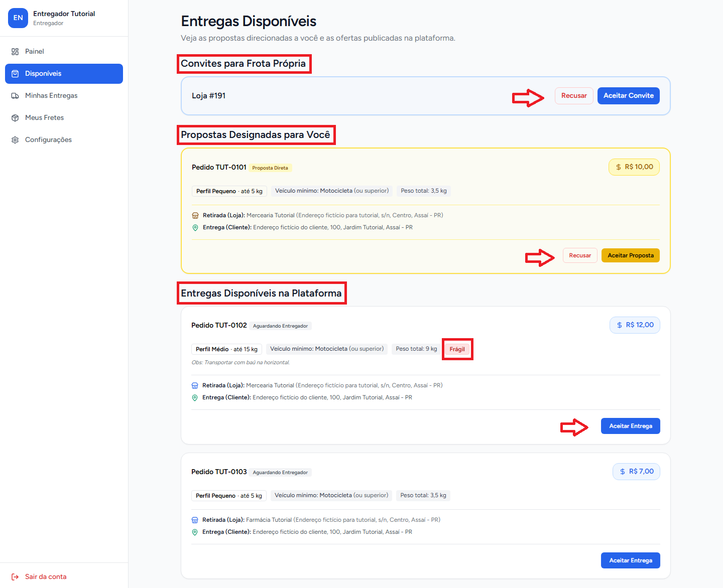This screenshot has width=723, height=588.
Task: Refuse proposal for Pedido TUT-0101
Action: (580, 255)
